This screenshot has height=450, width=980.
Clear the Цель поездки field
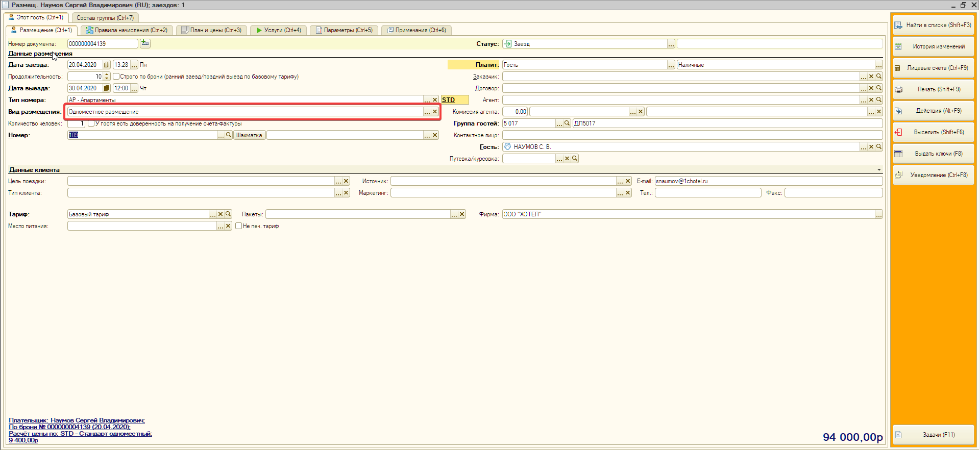click(x=346, y=181)
